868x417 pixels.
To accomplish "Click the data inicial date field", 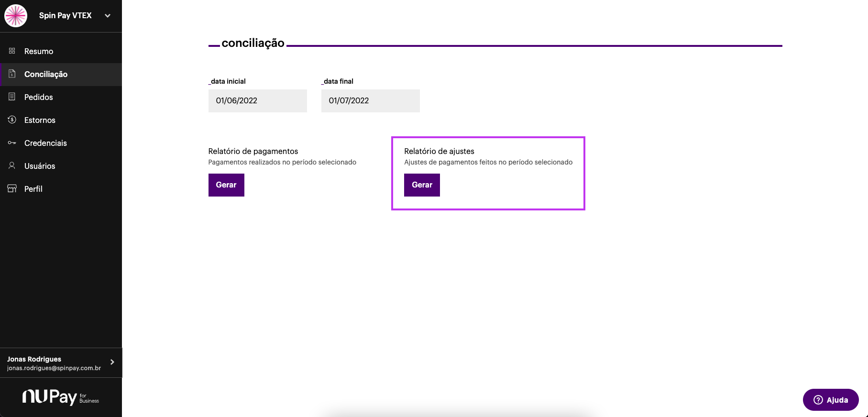I will click(257, 101).
